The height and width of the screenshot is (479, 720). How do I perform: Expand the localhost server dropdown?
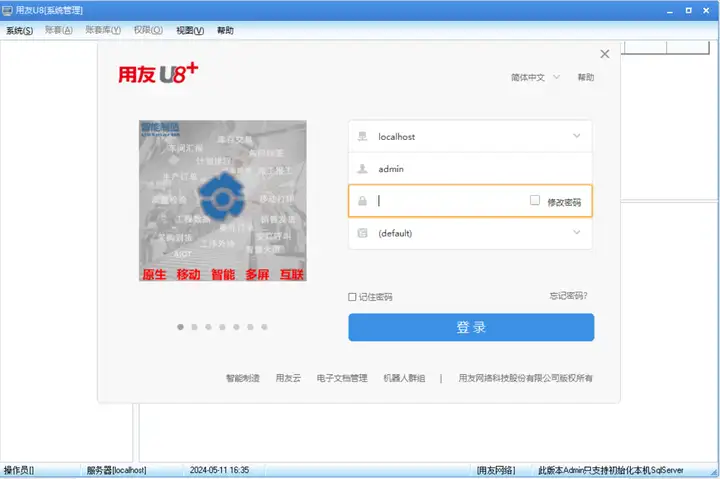pos(576,136)
